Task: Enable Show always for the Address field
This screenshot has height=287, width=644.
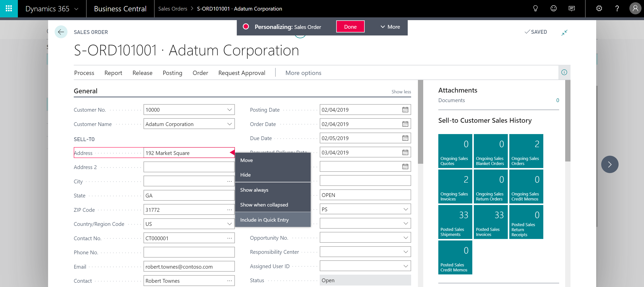Action: tap(254, 190)
